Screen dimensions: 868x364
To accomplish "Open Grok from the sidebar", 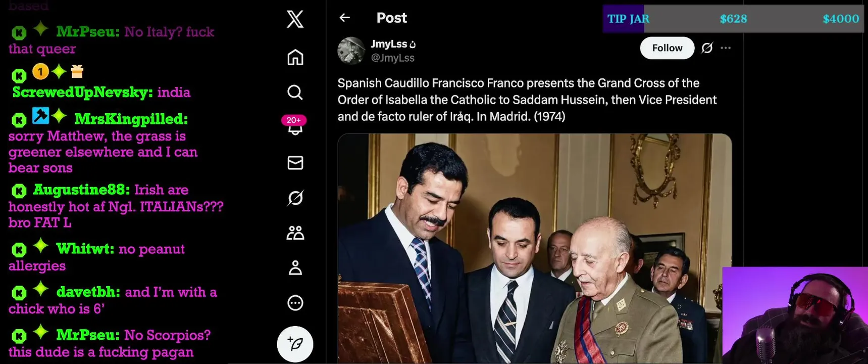I will (x=295, y=198).
